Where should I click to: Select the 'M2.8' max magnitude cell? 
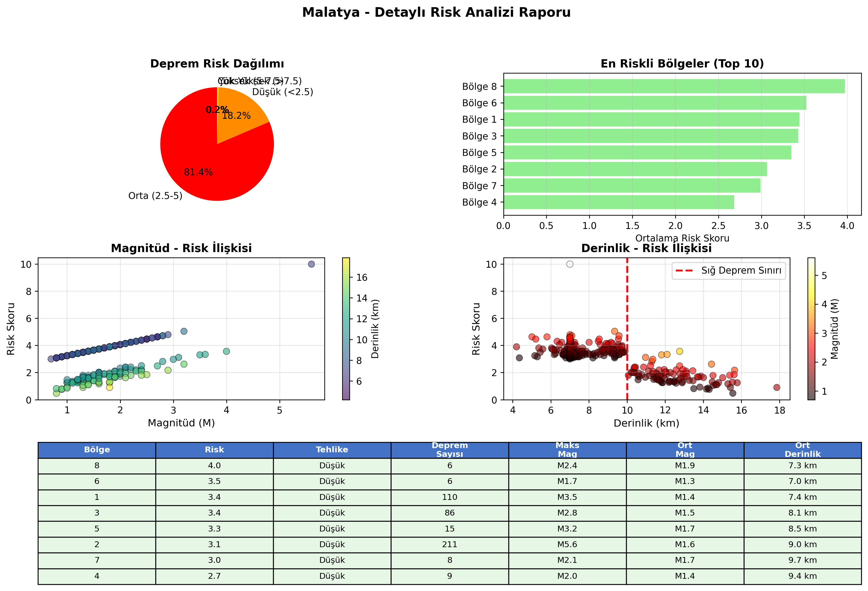pyautogui.click(x=567, y=513)
